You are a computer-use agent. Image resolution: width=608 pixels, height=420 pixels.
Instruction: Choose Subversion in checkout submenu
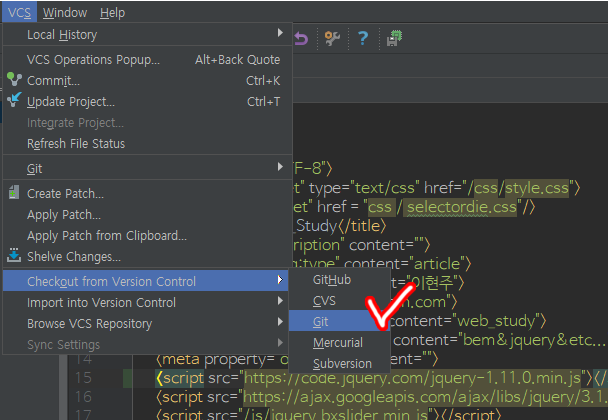coord(339,363)
